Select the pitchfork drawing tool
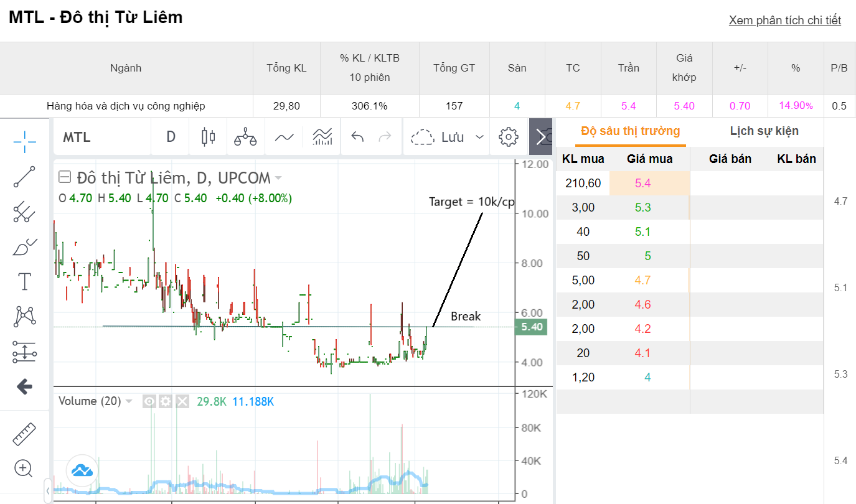 click(24, 212)
